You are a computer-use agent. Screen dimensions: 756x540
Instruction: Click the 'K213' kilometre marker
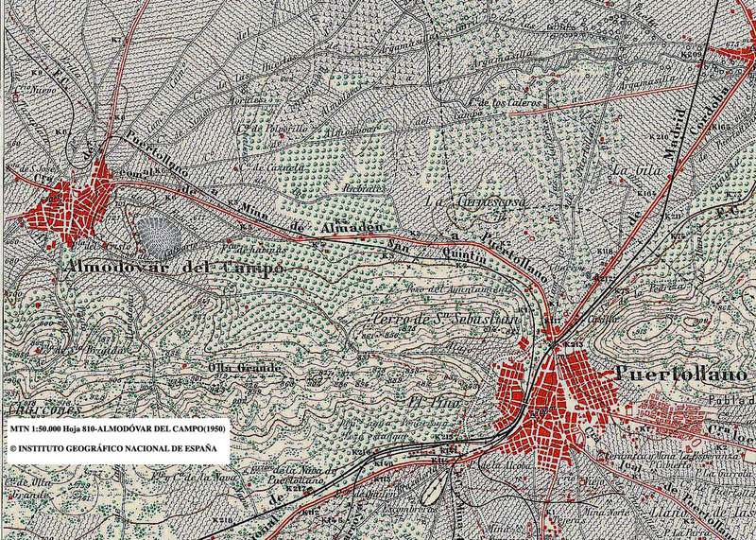click(x=574, y=344)
